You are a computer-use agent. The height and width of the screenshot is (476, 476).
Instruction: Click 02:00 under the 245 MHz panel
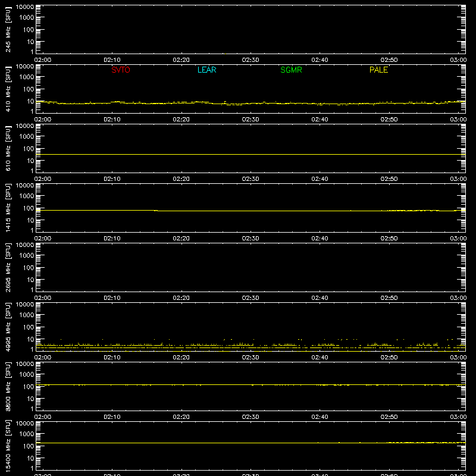click(x=43, y=60)
